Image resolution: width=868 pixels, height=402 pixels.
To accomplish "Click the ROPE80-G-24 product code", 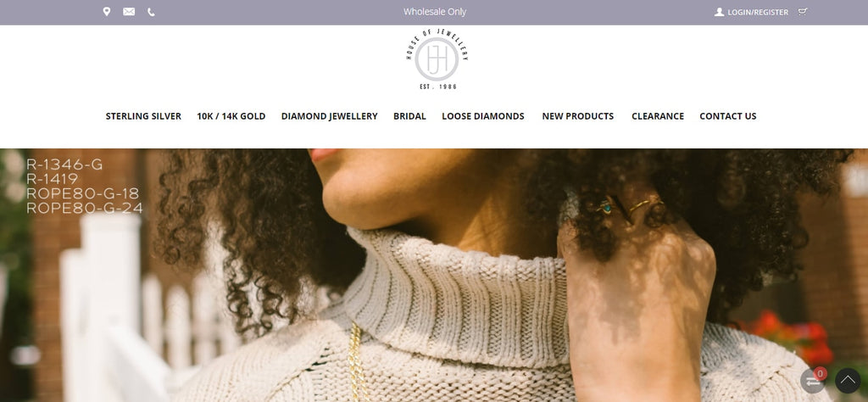I will coord(85,208).
